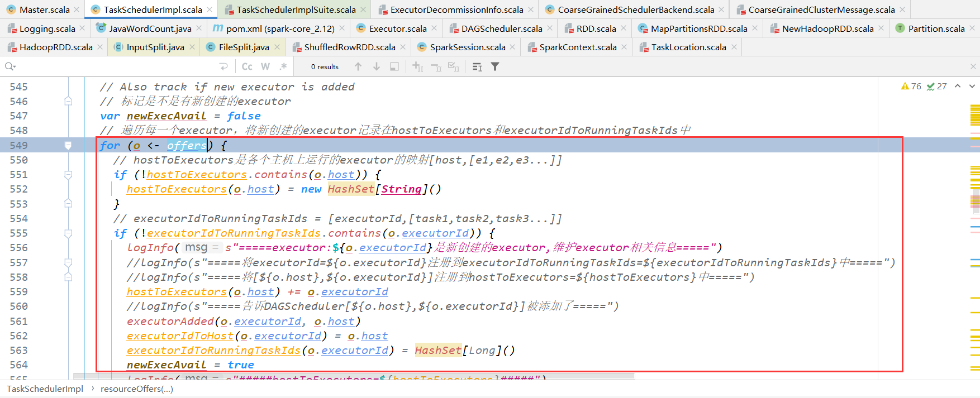980x398 pixels.
Task: Open ExecutorDecommissionInfo.scala tab
Action: [x=456, y=9]
